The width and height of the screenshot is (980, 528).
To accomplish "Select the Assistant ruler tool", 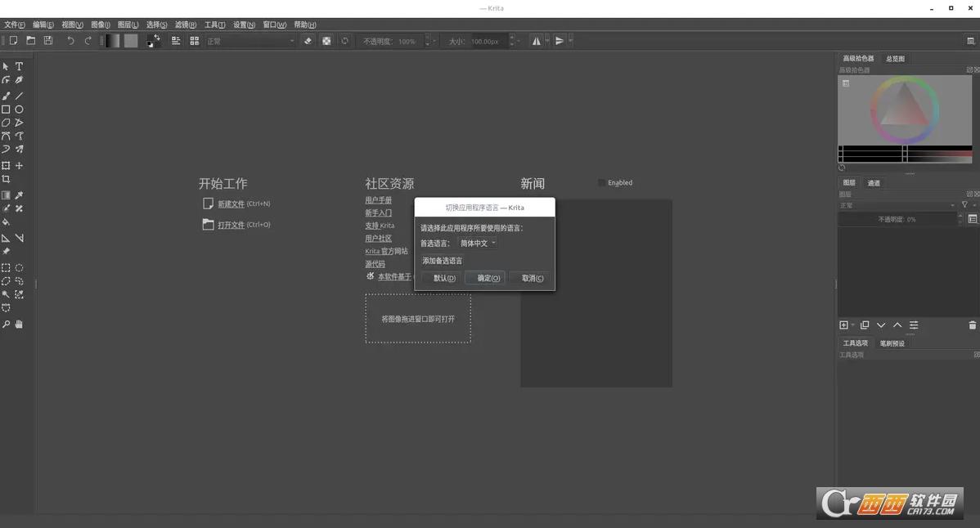I will coord(6,238).
